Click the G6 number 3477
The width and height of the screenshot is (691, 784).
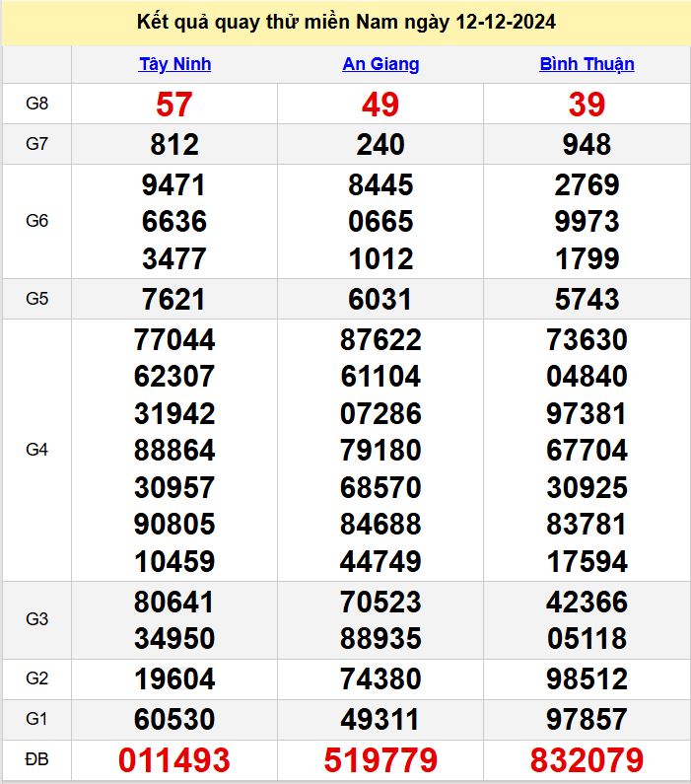(174, 258)
